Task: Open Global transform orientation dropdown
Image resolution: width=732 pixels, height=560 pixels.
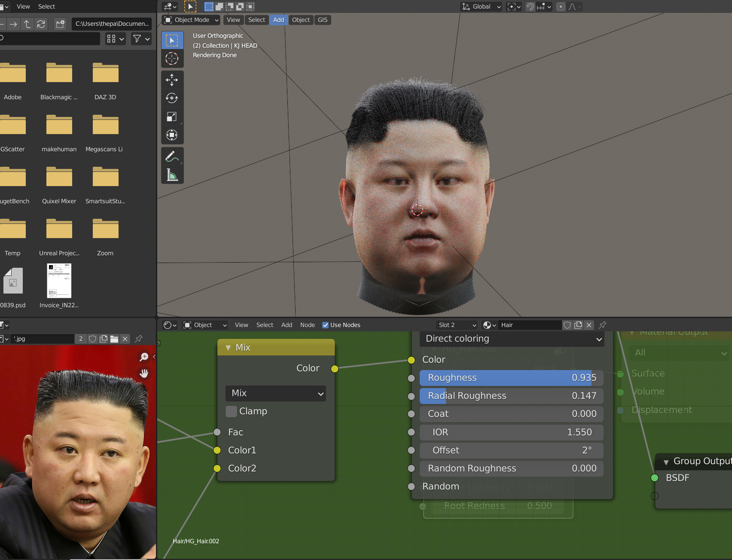Action: coord(481,7)
